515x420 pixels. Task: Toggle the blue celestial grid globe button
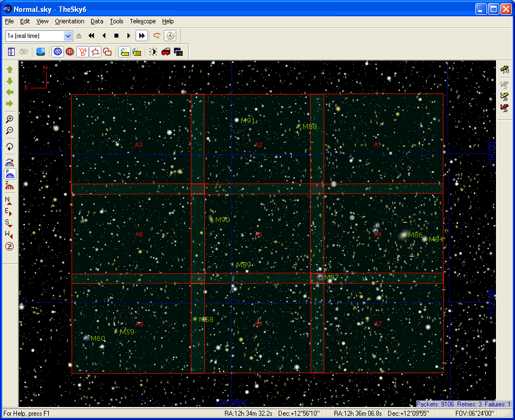tap(57, 52)
